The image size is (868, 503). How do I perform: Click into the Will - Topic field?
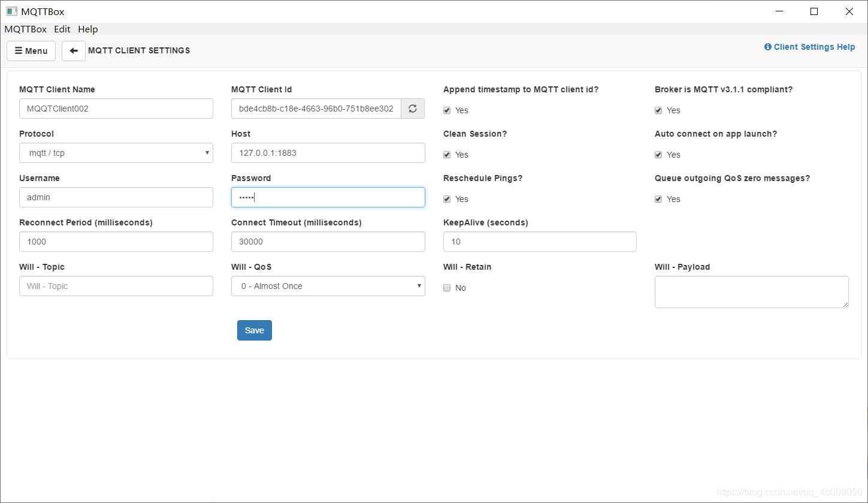point(116,286)
